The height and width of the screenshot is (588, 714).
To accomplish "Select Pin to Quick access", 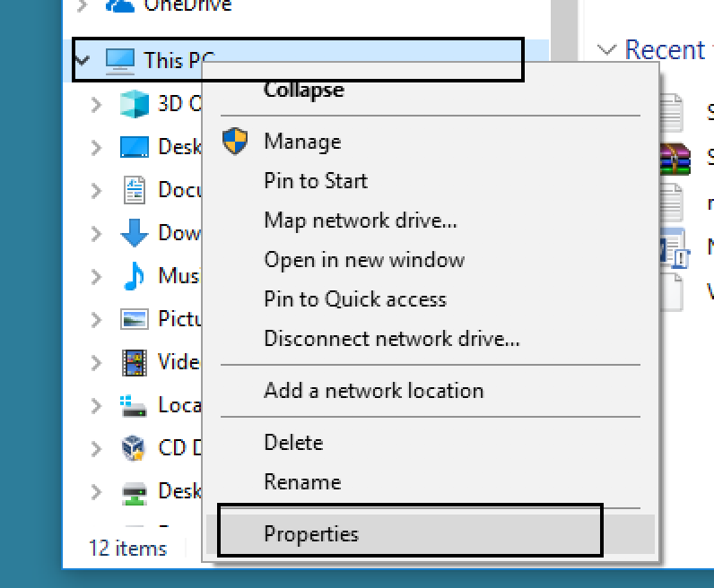I will [x=354, y=299].
